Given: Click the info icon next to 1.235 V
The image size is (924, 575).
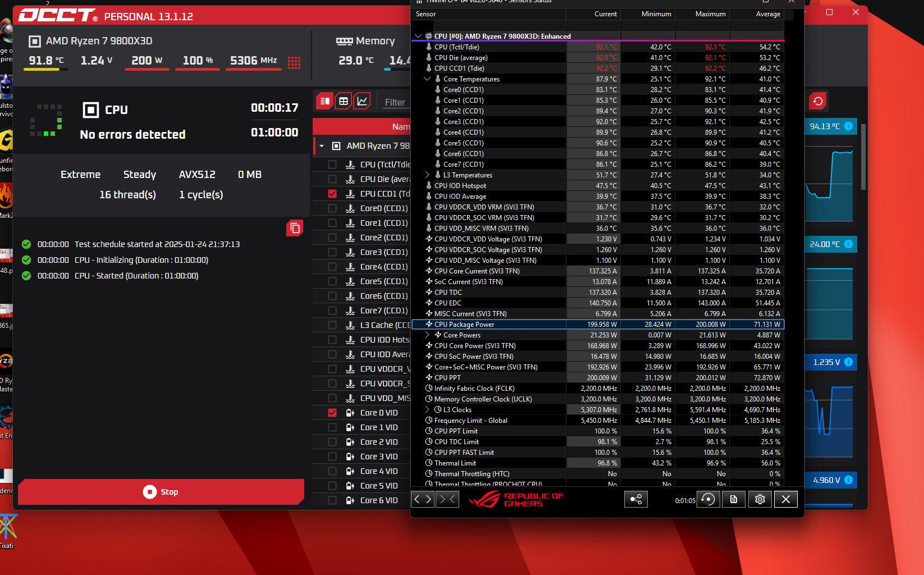Looking at the screenshot, I should (849, 362).
